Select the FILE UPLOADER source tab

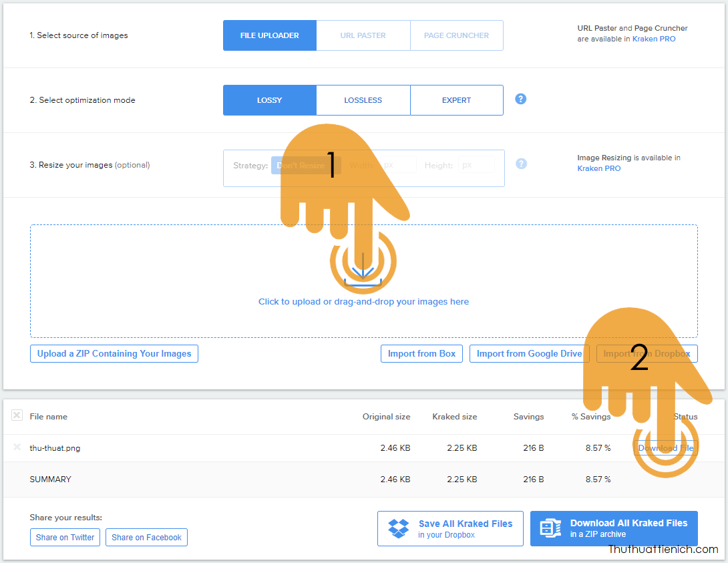(269, 35)
